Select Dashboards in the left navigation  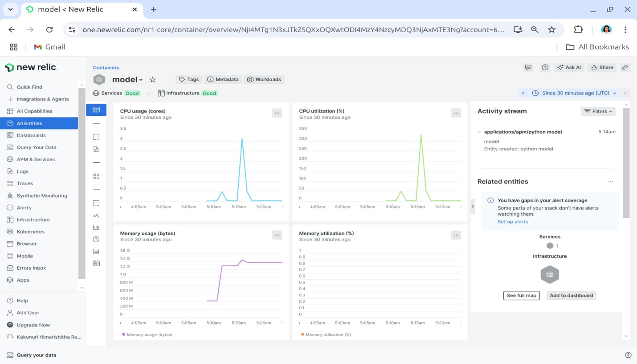click(x=31, y=135)
